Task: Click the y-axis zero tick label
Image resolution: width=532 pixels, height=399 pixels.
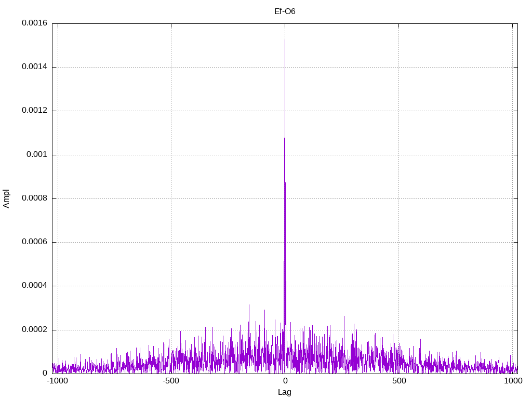Action: click(x=45, y=374)
